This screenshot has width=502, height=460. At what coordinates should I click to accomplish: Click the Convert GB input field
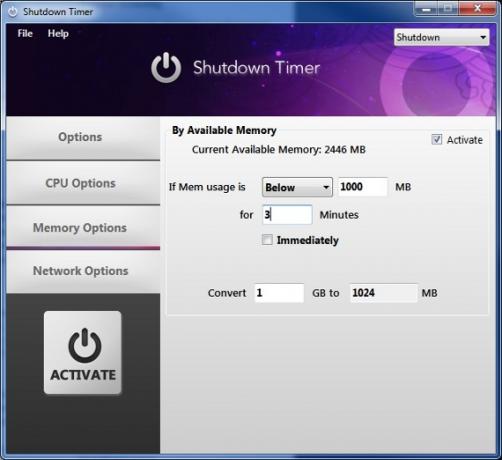click(x=279, y=293)
